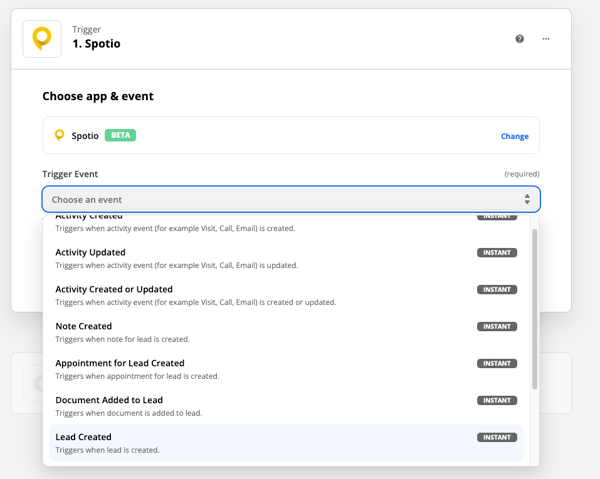Click 'Triggers when note for lead is created.' text
Viewport: 600px width, 479px height.
pyautogui.click(x=122, y=339)
